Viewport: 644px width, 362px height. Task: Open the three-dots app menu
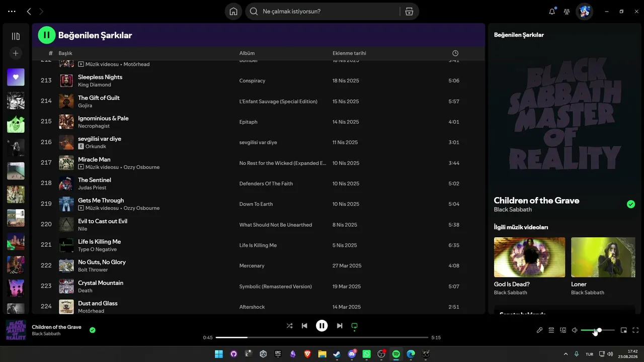pos(12,11)
